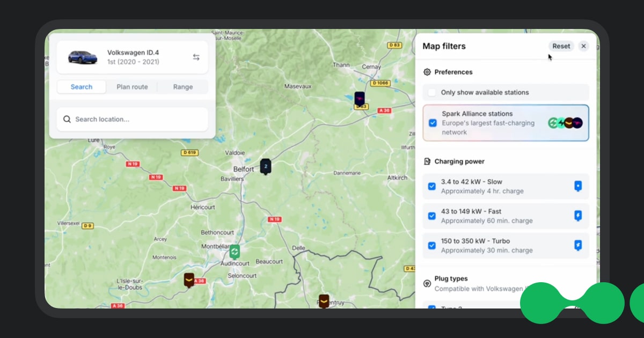Viewport: 644px width, 338px height.
Task: Enable Only show available stations checkbox
Action: pos(432,92)
